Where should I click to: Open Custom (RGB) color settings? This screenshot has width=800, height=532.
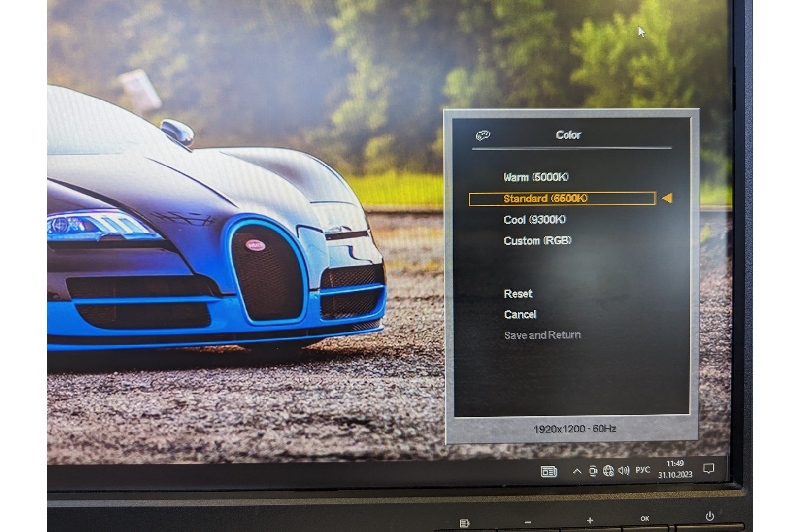tap(537, 241)
